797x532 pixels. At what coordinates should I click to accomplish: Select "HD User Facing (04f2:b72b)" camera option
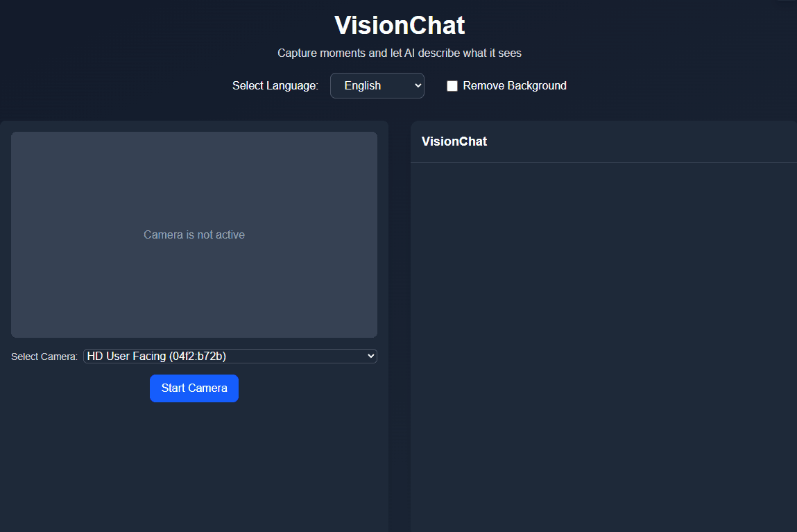click(230, 356)
